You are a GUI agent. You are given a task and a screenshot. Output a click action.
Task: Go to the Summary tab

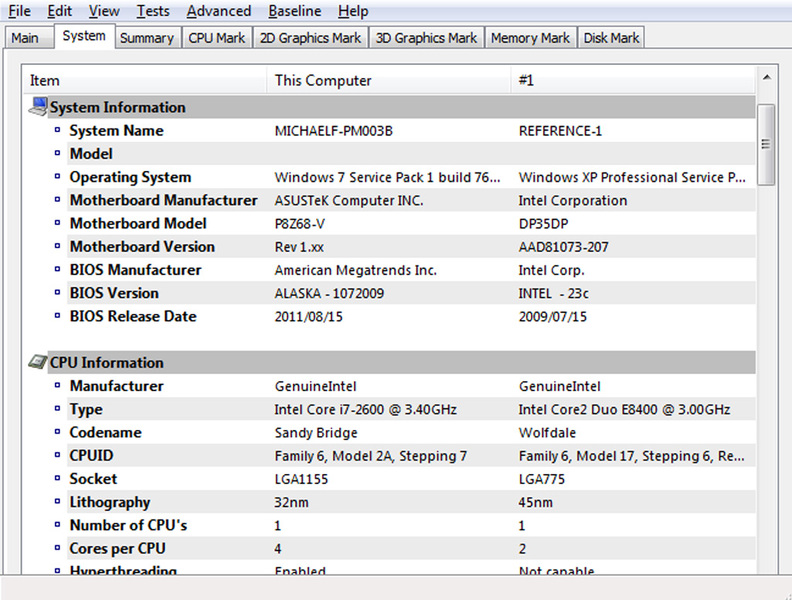(x=146, y=38)
